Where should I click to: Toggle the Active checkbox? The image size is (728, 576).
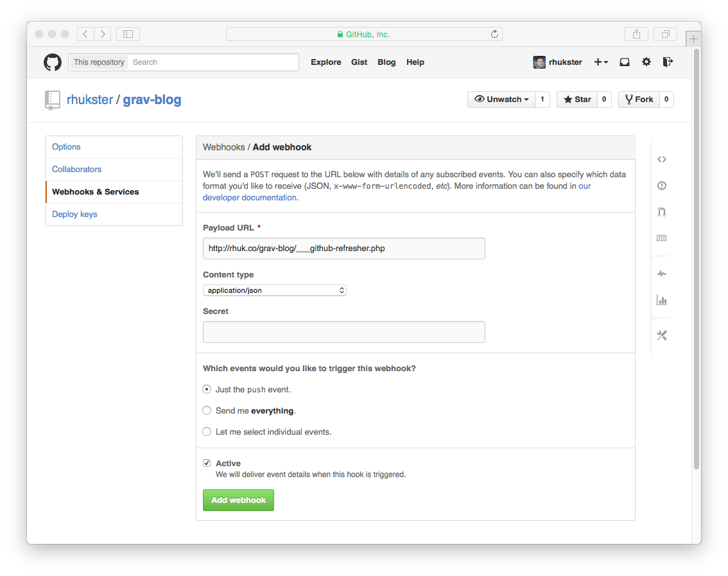point(207,463)
